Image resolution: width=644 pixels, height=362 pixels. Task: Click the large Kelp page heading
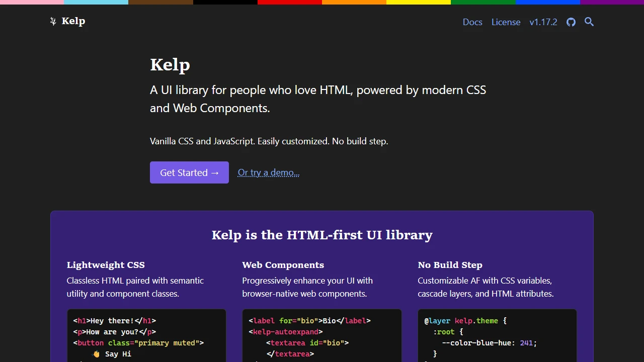tap(170, 64)
